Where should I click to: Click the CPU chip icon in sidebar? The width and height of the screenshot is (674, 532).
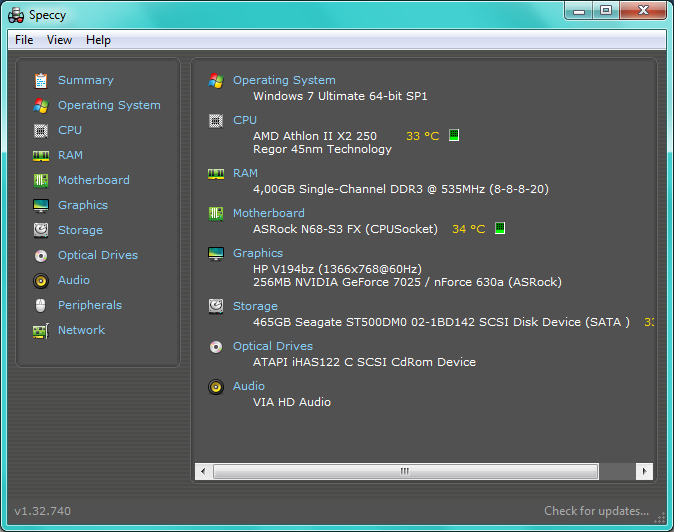coord(41,130)
